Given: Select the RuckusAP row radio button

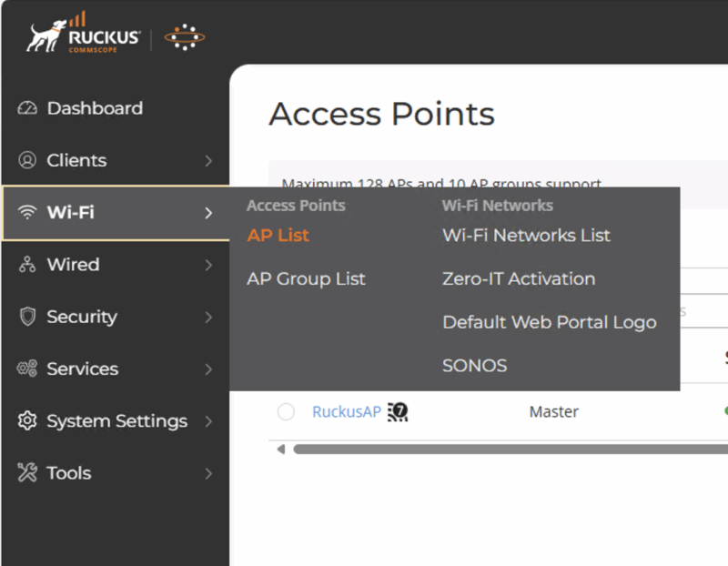Looking at the screenshot, I should (286, 411).
